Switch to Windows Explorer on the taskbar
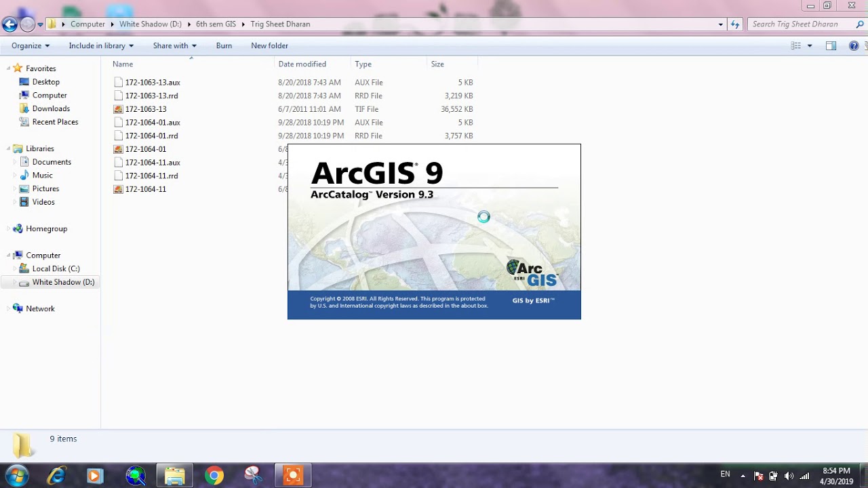 (x=174, y=476)
